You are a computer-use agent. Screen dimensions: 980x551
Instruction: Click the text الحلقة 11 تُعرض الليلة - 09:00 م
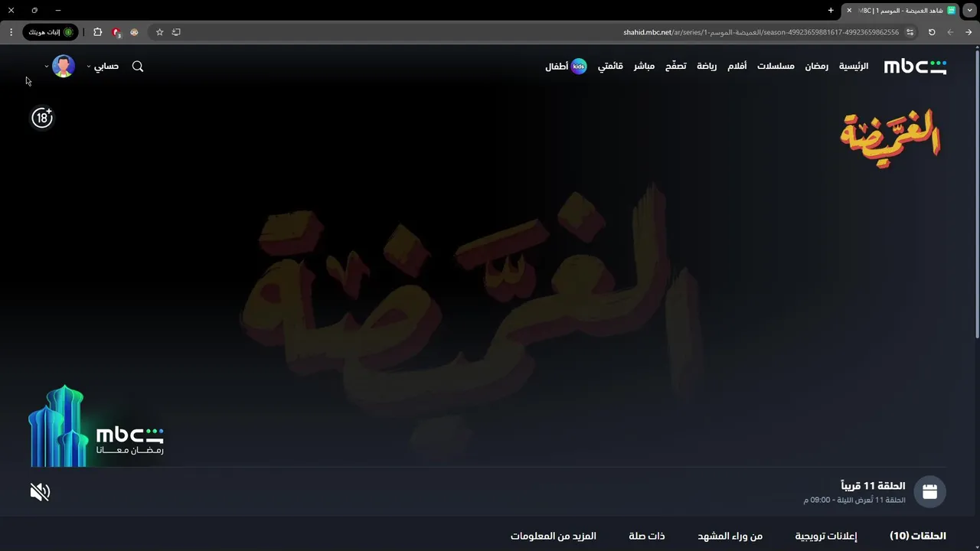click(x=854, y=500)
